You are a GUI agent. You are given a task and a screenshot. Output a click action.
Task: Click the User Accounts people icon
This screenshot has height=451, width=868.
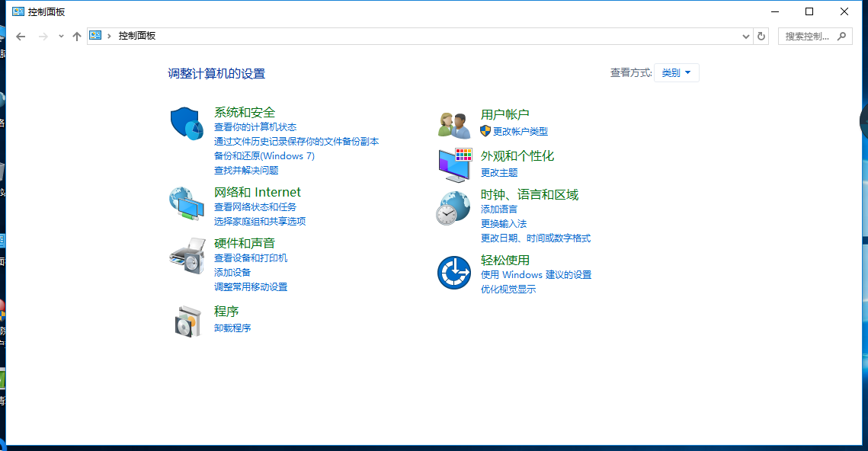tap(454, 124)
